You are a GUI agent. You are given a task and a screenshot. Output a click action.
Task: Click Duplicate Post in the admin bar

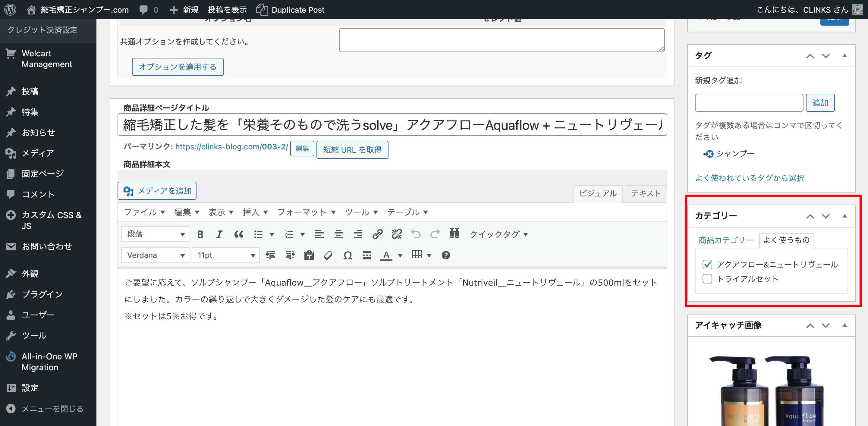(290, 9)
